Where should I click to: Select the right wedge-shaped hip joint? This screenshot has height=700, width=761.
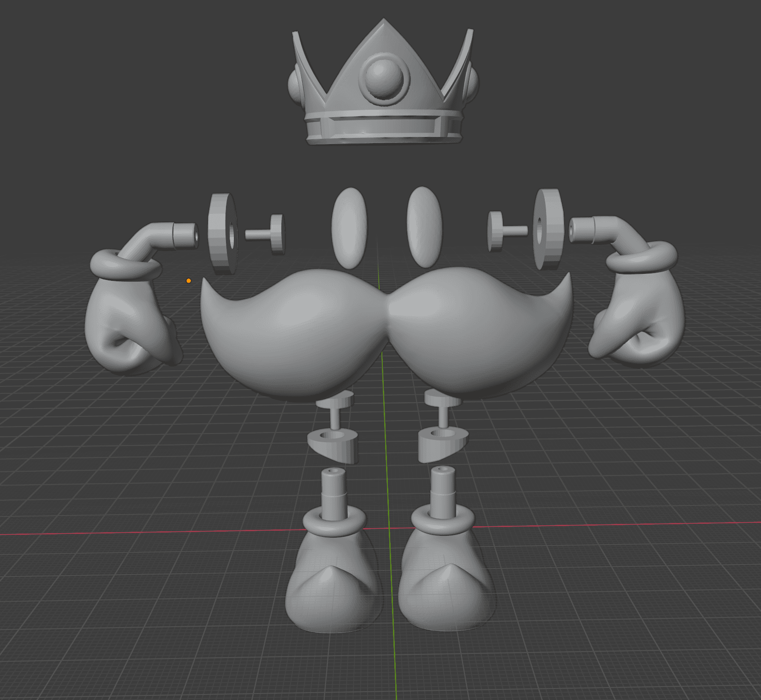click(x=443, y=444)
